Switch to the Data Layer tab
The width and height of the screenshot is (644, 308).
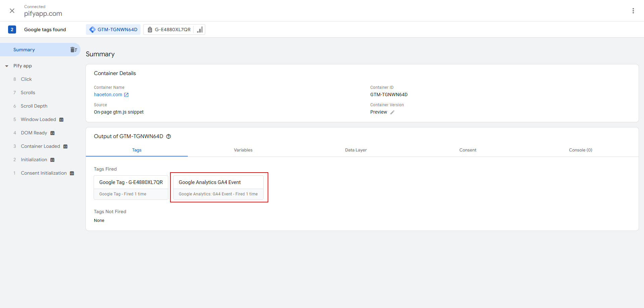356,150
